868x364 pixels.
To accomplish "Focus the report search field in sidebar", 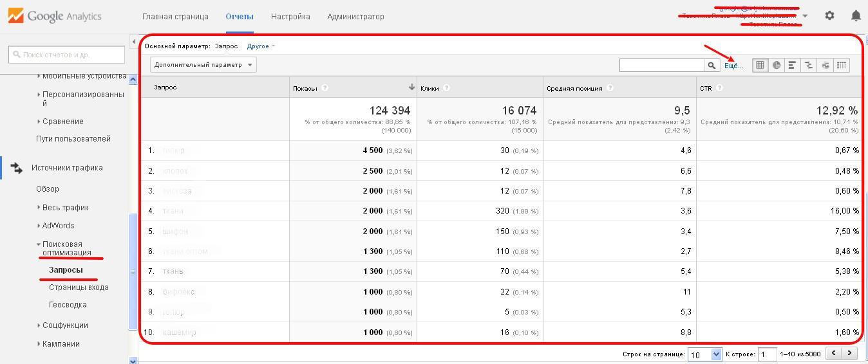I will coord(66,55).
